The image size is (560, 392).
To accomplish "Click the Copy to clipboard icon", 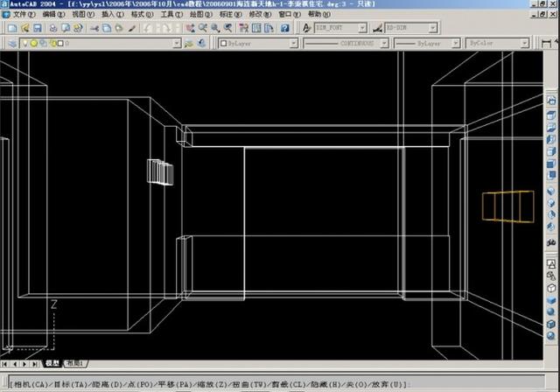I will click(x=107, y=28).
